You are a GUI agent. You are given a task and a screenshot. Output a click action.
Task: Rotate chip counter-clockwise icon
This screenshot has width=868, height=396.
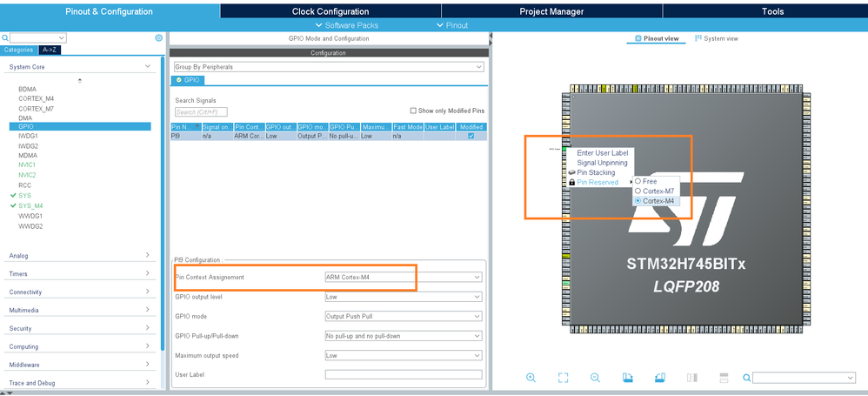(659, 378)
